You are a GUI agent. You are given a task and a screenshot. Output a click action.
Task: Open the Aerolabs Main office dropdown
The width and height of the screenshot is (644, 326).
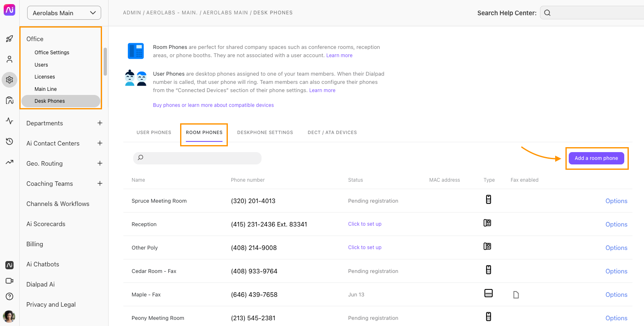click(64, 13)
